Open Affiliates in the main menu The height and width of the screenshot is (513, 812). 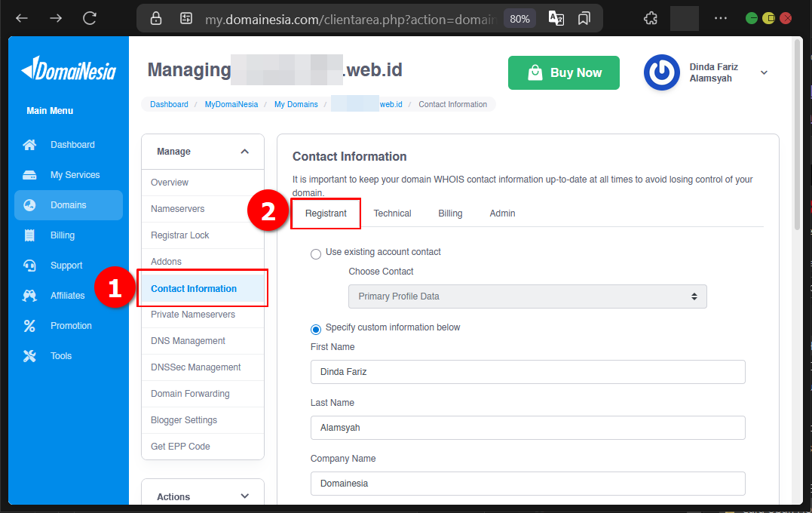click(x=67, y=296)
